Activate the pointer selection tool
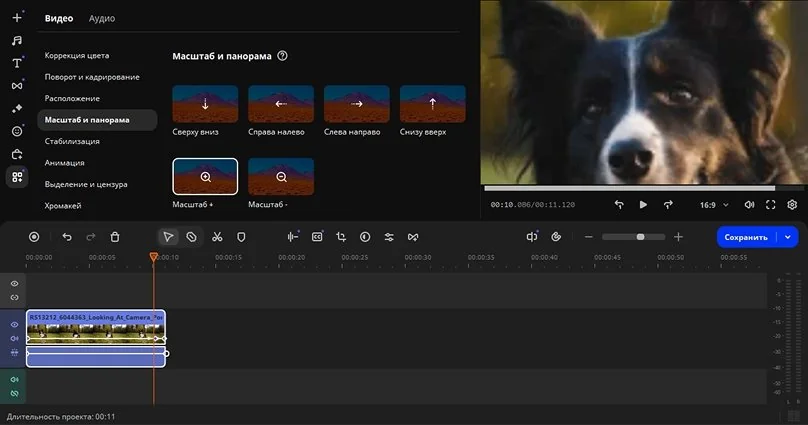The width and height of the screenshot is (808, 425). (168, 237)
